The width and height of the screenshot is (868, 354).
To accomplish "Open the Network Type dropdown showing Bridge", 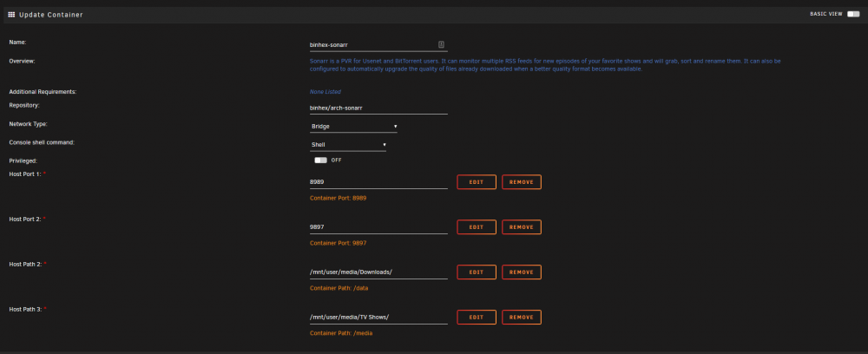I will 353,127.
